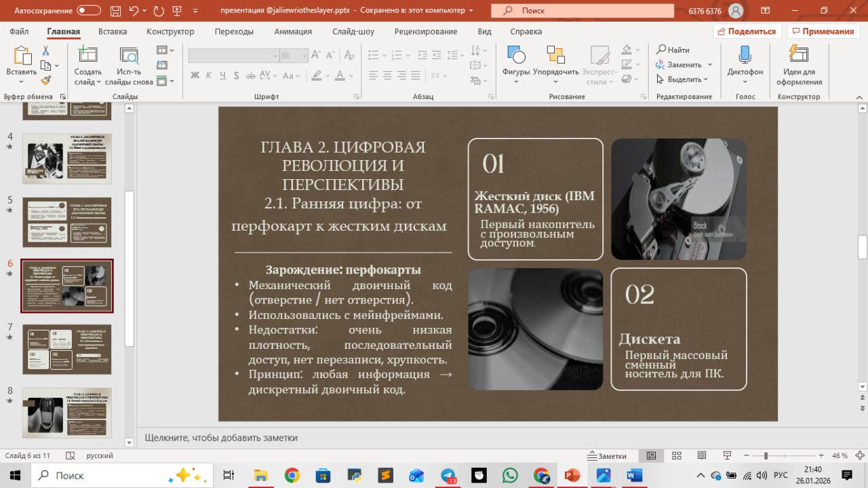Click the Format Painter brush icon
This screenshot has width=868, height=488.
(45, 80)
